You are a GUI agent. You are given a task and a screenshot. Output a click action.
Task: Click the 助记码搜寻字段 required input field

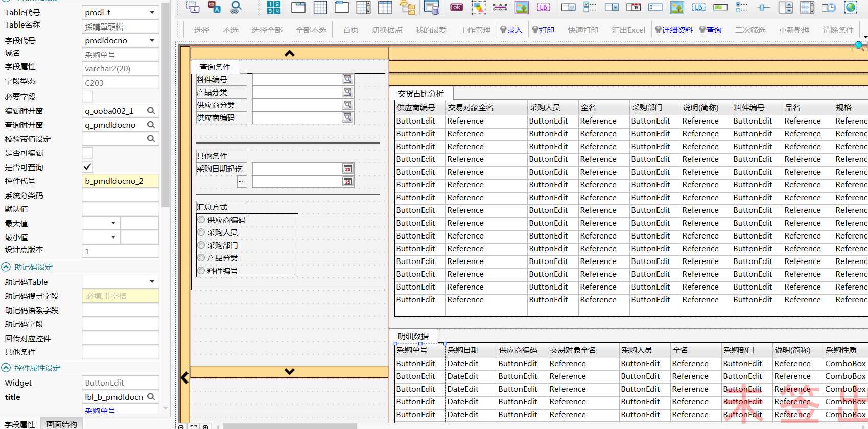[121, 296]
